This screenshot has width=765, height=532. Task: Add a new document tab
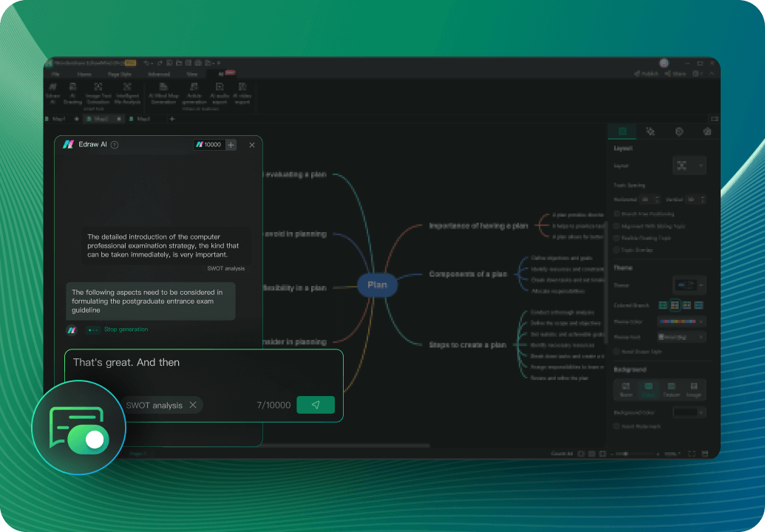(171, 119)
